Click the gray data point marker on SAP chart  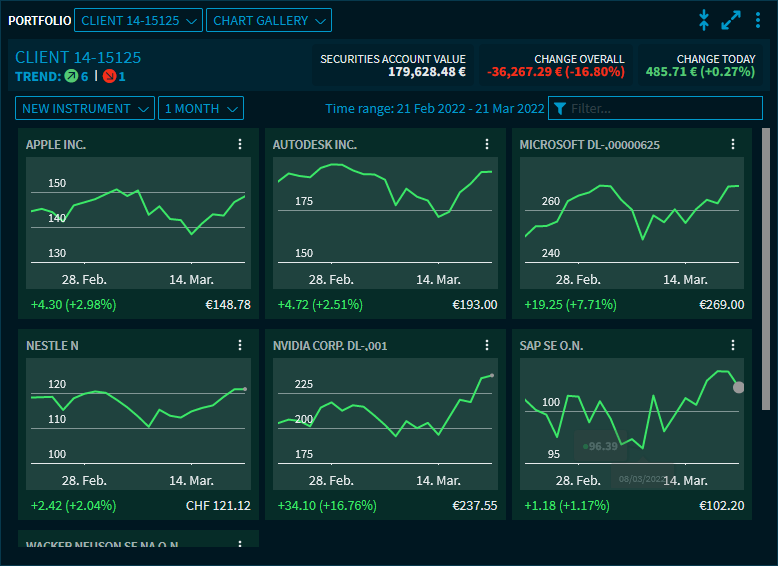coord(739,387)
